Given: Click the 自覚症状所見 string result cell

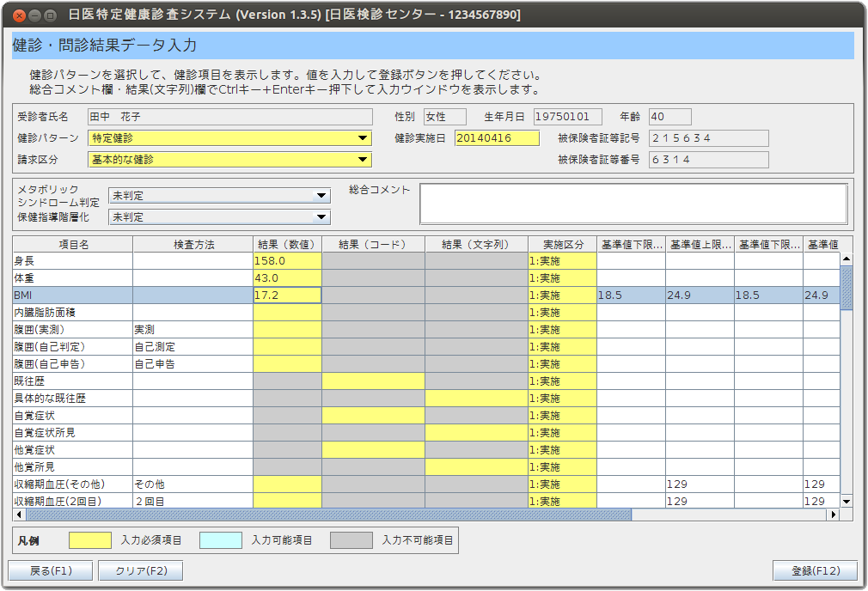Looking at the screenshot, I should point(476,432).
